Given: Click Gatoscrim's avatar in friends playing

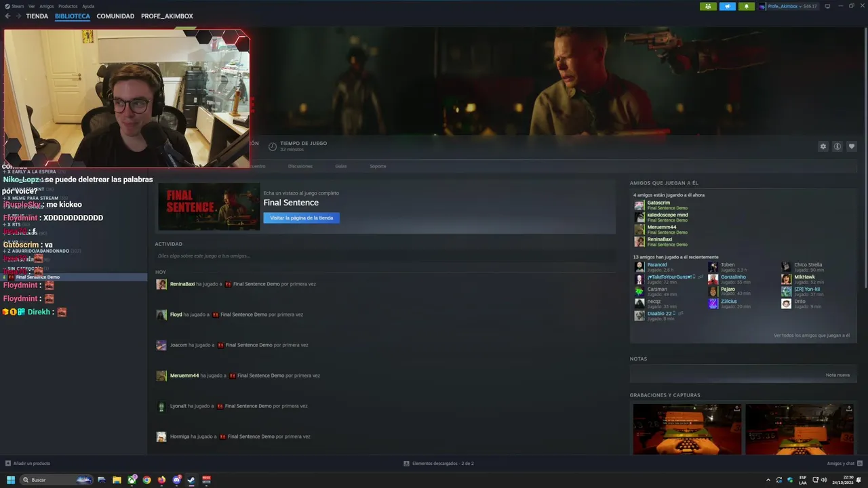Looking at the screenshot, I should coord(639,205).
